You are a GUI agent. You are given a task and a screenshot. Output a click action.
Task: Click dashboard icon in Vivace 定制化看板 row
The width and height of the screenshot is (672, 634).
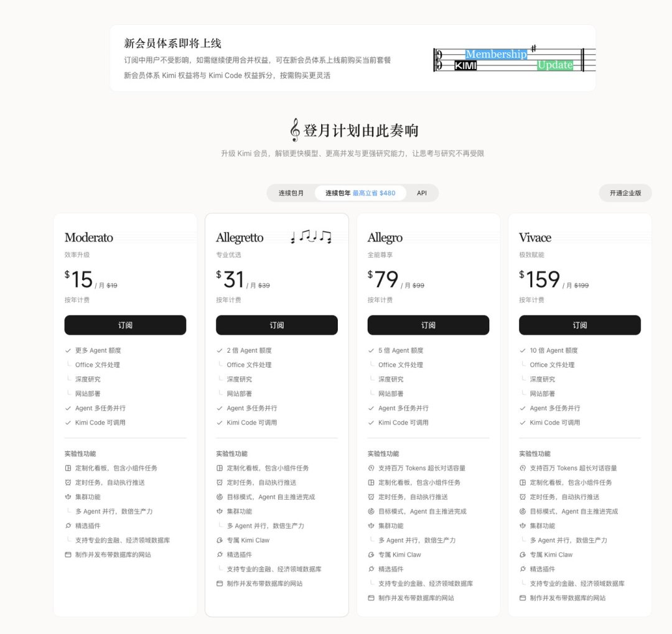[x=523, y=482]
